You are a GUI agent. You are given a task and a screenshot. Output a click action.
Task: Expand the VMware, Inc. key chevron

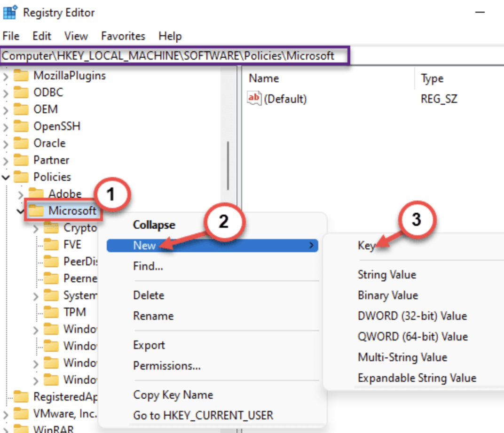[6, 414]
